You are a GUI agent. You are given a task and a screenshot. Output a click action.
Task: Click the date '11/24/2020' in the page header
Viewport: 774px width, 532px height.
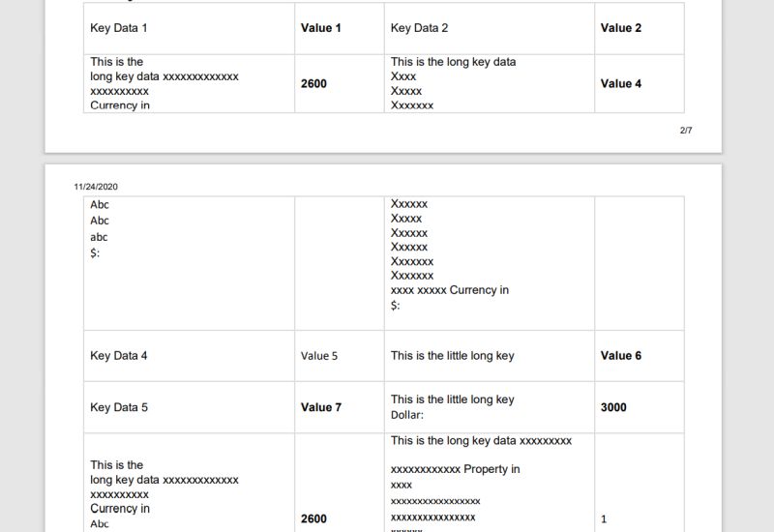tap(96, 187)
